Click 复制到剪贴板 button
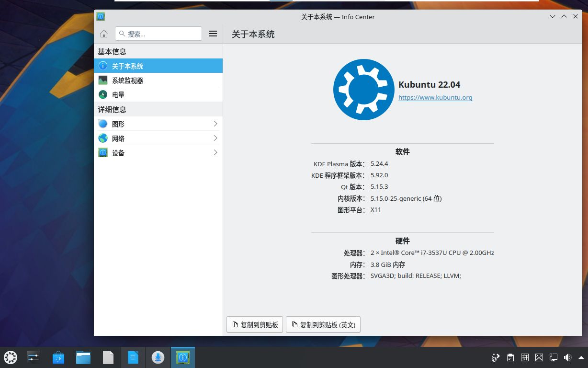Viewport: 588px width, 368px height. [x=255, y=324]
